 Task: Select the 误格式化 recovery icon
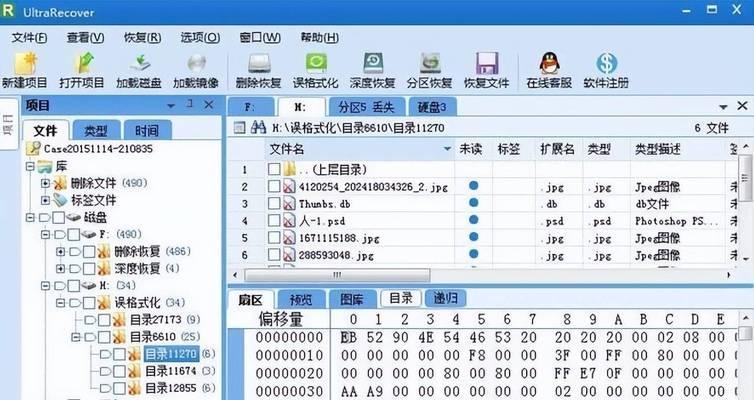coord(316,64)
